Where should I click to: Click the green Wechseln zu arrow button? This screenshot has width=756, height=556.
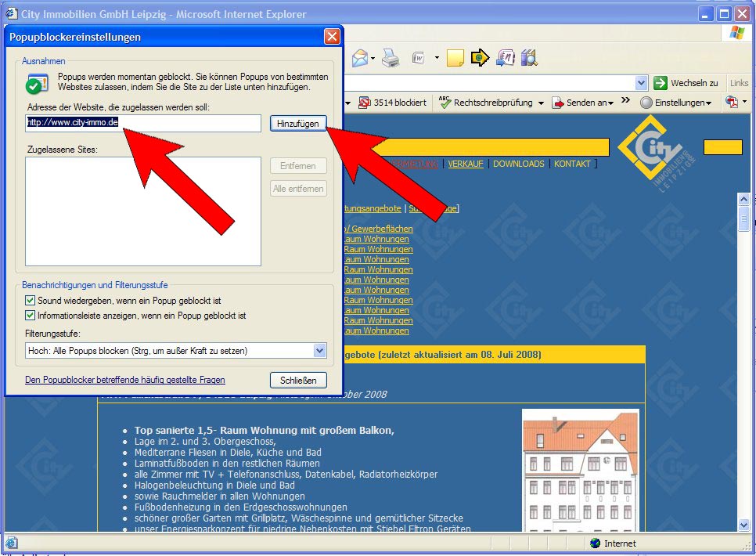click(x=661, y=83)
